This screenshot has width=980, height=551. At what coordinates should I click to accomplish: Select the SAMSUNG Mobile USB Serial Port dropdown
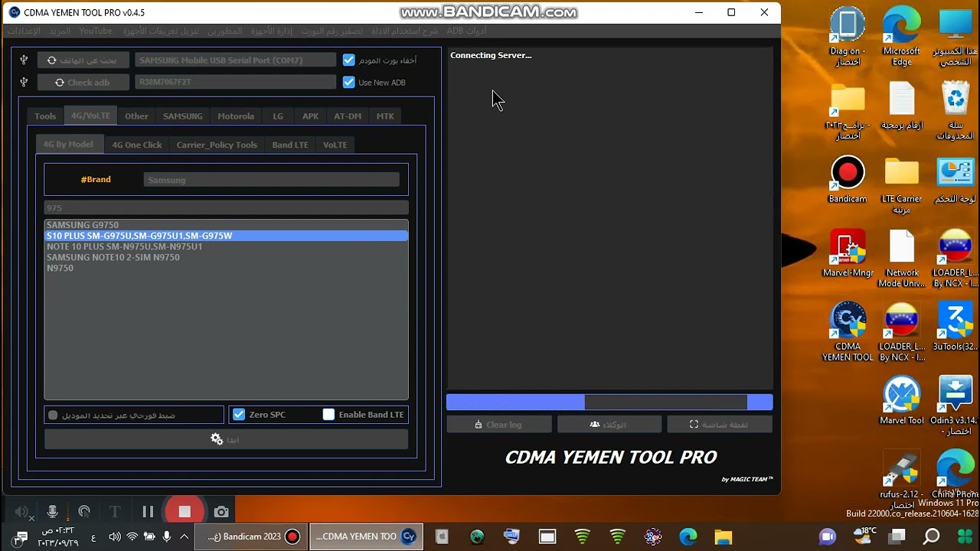235,60
